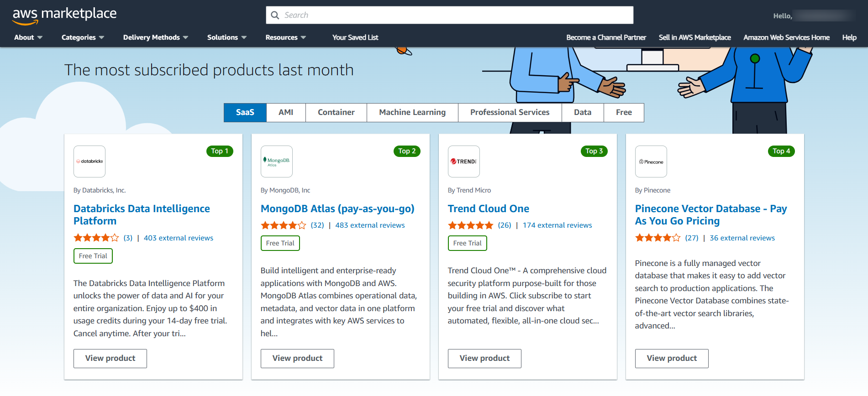
Task: Click the Trend Micro product logo
Action: click(464, 162)
